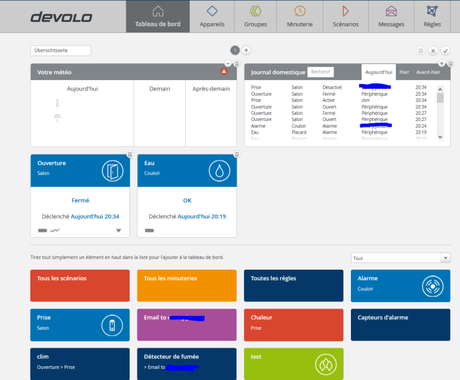
Task: Select the Tous les scénarios red tile
Action: [80, 286]
